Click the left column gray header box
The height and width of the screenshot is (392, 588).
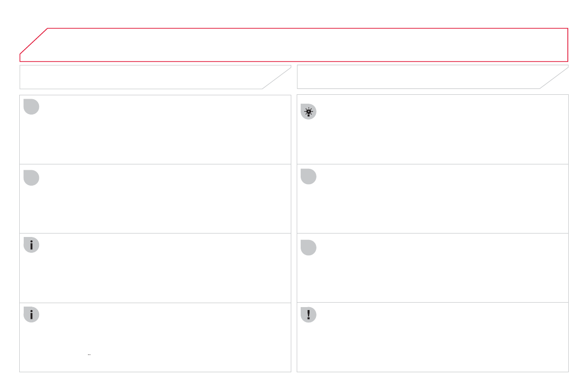pyautogui.click(x=143, y=77)
